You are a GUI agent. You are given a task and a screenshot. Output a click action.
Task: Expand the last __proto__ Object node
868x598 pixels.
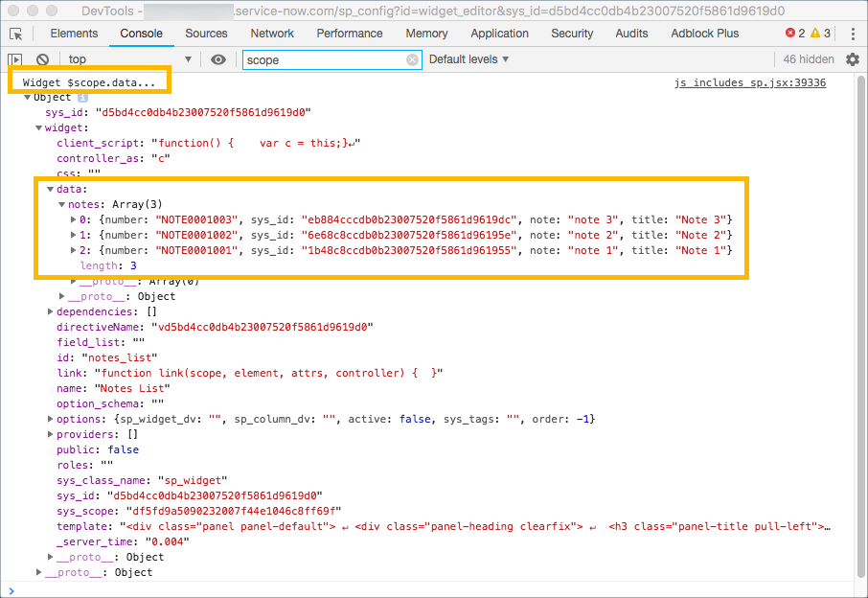point(38,572)
